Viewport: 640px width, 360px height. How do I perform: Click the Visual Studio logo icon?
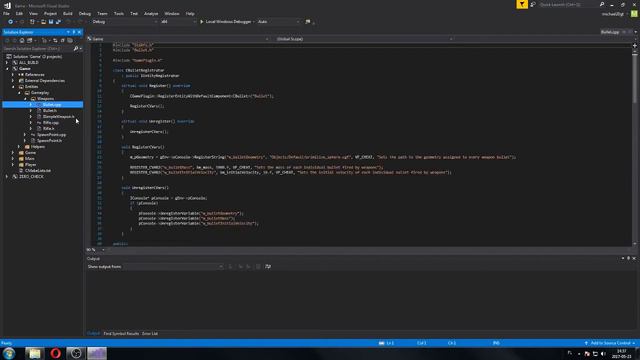[7, 5]
